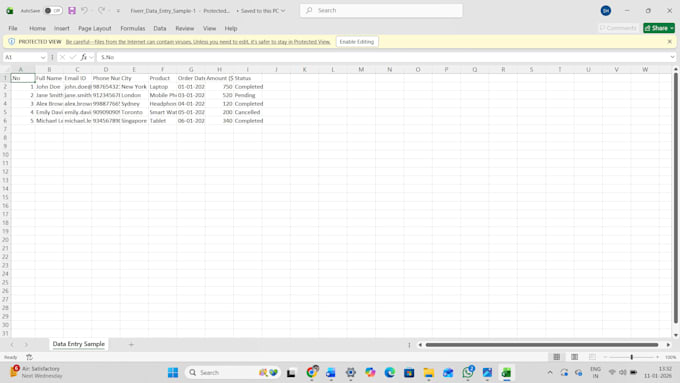Click the green Share button
This screenshot has width=680, height=383.
tap(659, 28)
